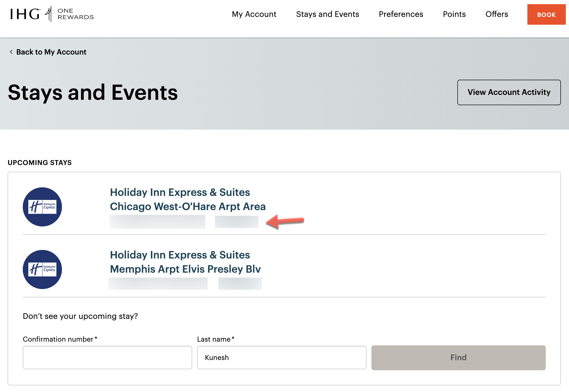Screen dimensions: 569x392
Task: Open the My Account menu item
Action: [x=254, y=14]
